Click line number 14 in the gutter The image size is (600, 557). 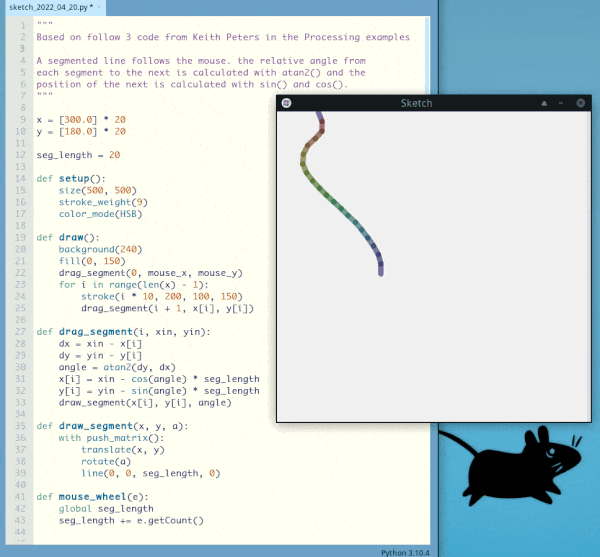[20, 178]
